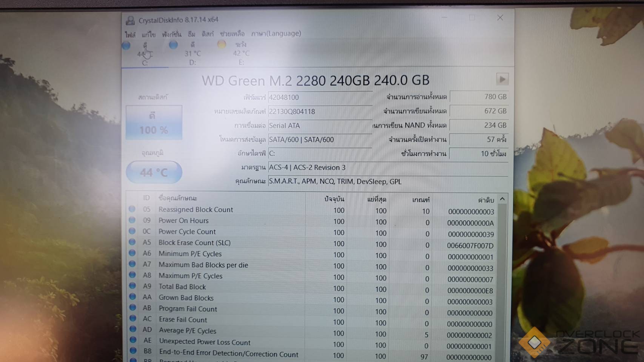Open the ภาษา(Language) menu
This screenshot has height=362, width=644.
(x=276, y=34)
